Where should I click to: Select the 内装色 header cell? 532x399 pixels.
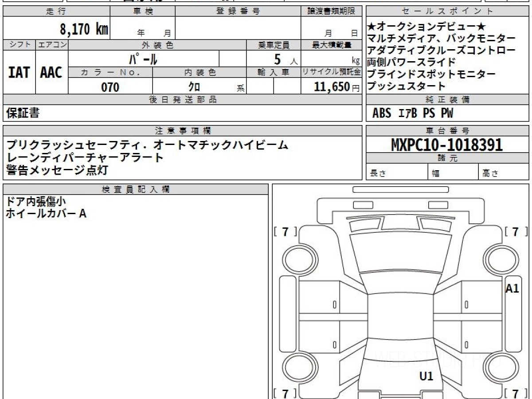pyautogui.click(x=199, y=72)
